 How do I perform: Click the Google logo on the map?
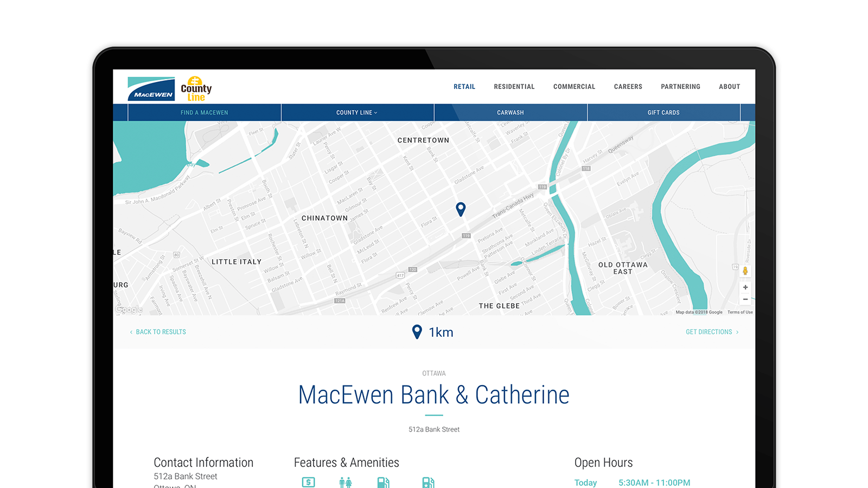coord(129,310)
